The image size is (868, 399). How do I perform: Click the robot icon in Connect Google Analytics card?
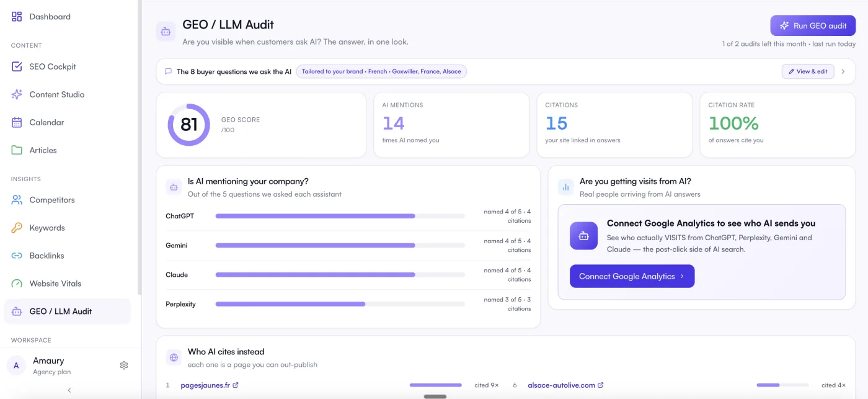tap(583, 236)
